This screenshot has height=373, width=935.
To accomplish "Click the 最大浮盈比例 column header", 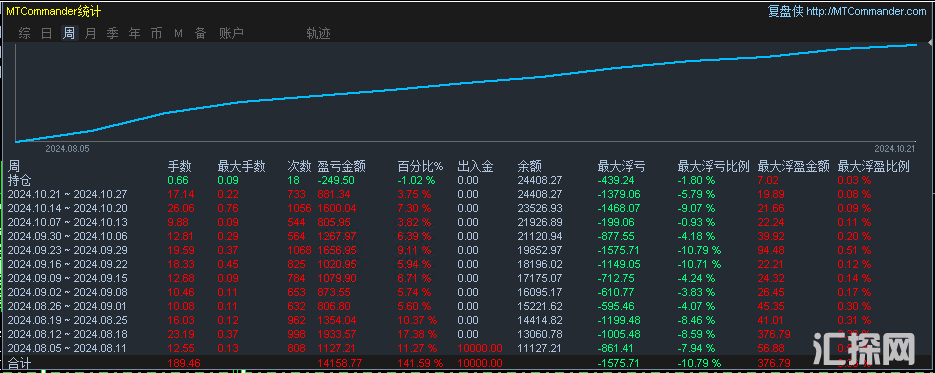I will 874,166.
